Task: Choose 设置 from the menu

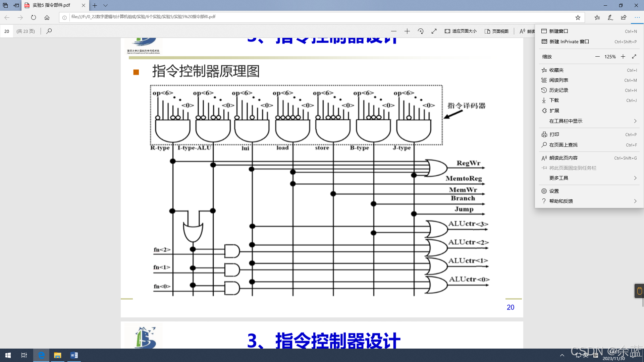Action: coord(554,191)
